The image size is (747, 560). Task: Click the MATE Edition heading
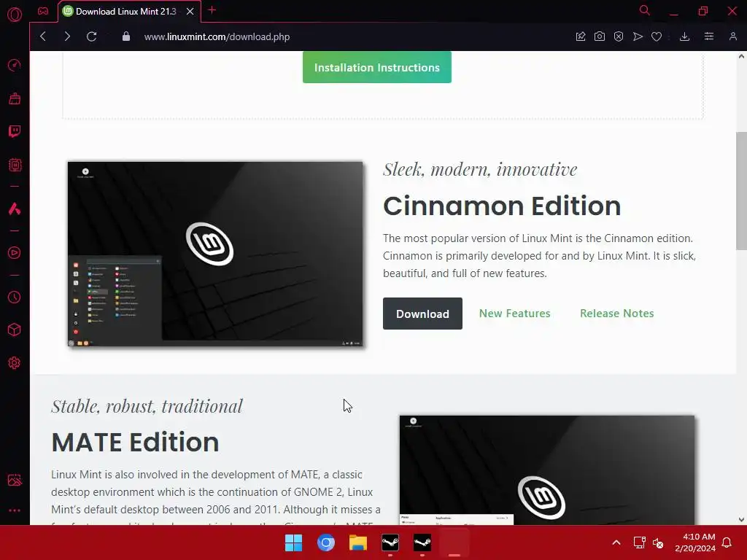click(x=135, y=442)
